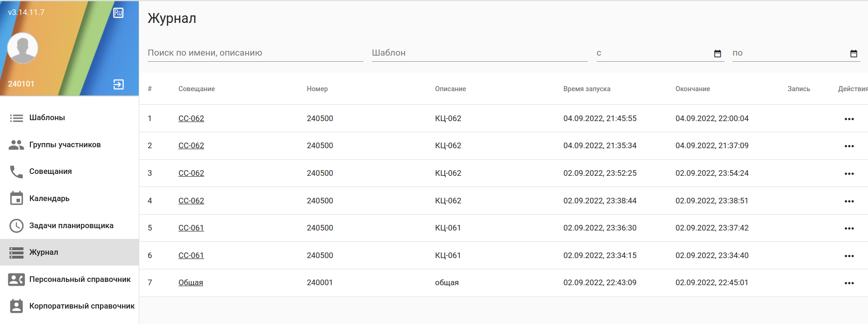Viewport: 868px width, 324px height.
Task: Follow the СС-061 link in row 5
Action: point(191,228)
